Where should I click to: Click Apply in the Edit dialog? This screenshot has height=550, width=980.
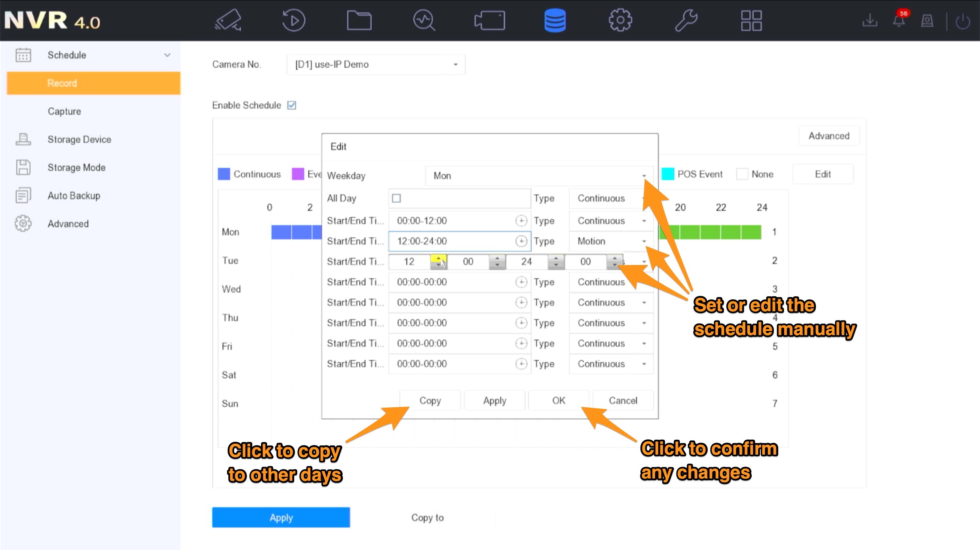[494, 400]
